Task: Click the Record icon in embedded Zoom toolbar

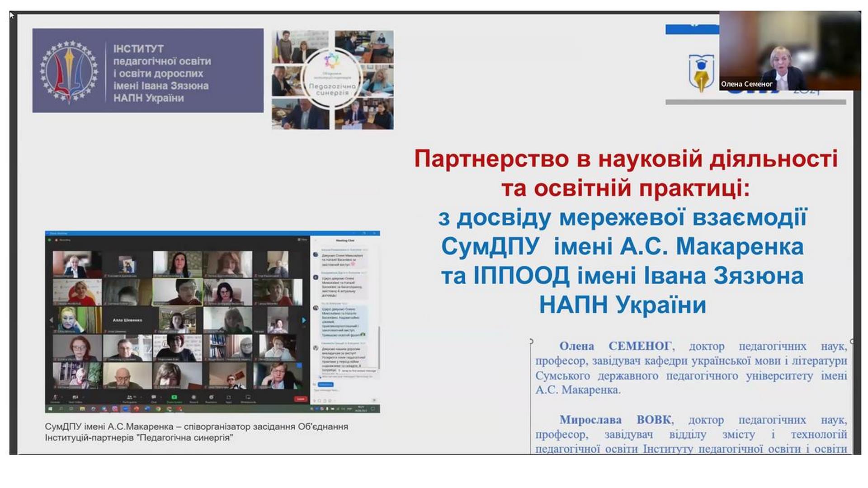Action: coord(193,397)
